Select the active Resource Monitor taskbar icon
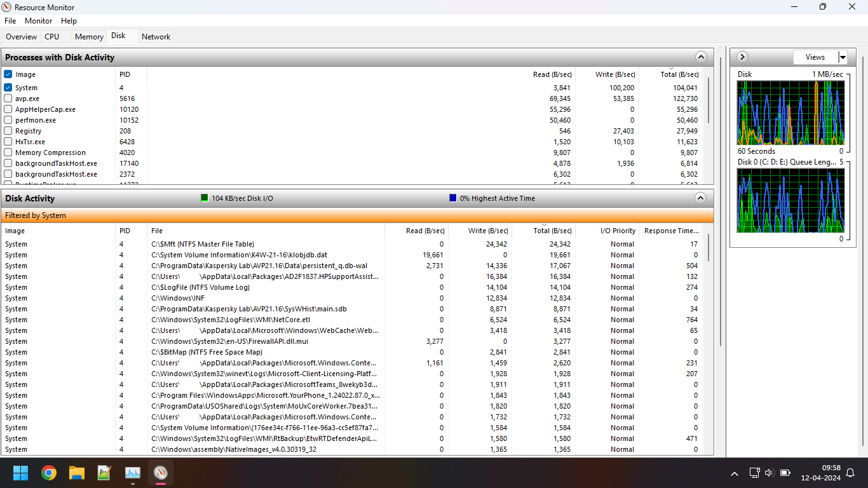868x488 pixels. pyautogui.click(x=160, y=473)
